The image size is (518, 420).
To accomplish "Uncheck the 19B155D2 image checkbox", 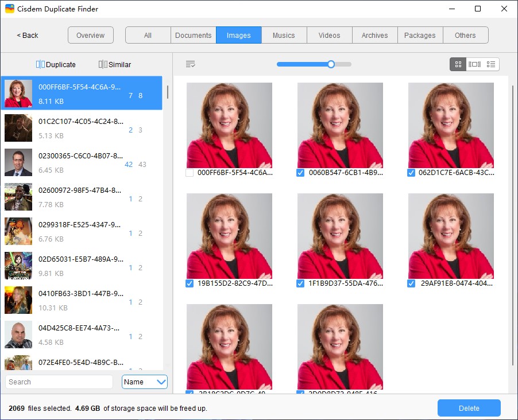I will click(x=190, y=283).
